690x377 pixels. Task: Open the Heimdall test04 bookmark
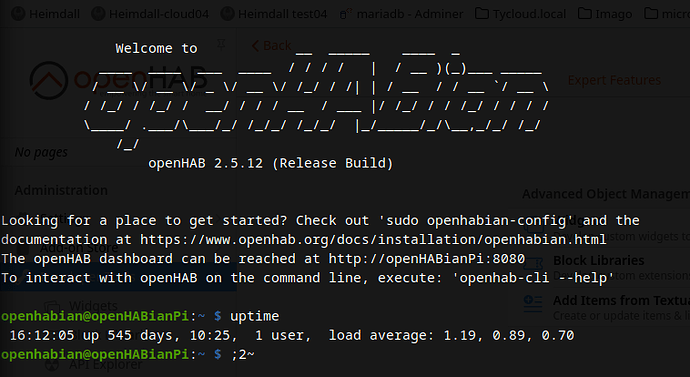point(274,14)
